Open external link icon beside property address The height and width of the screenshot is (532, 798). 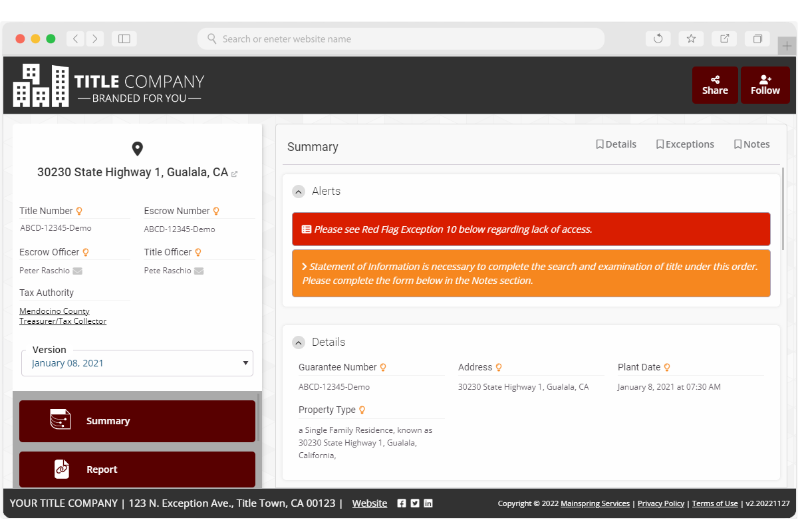click(235, 174)
